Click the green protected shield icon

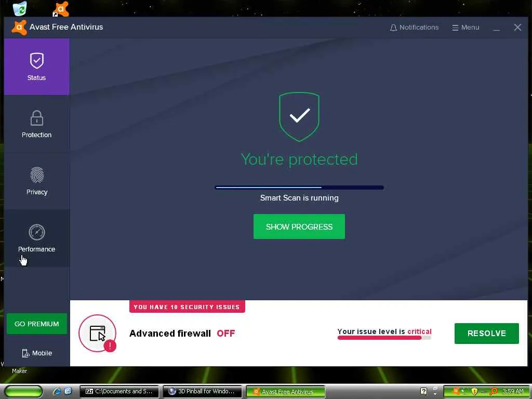[299, 116]
